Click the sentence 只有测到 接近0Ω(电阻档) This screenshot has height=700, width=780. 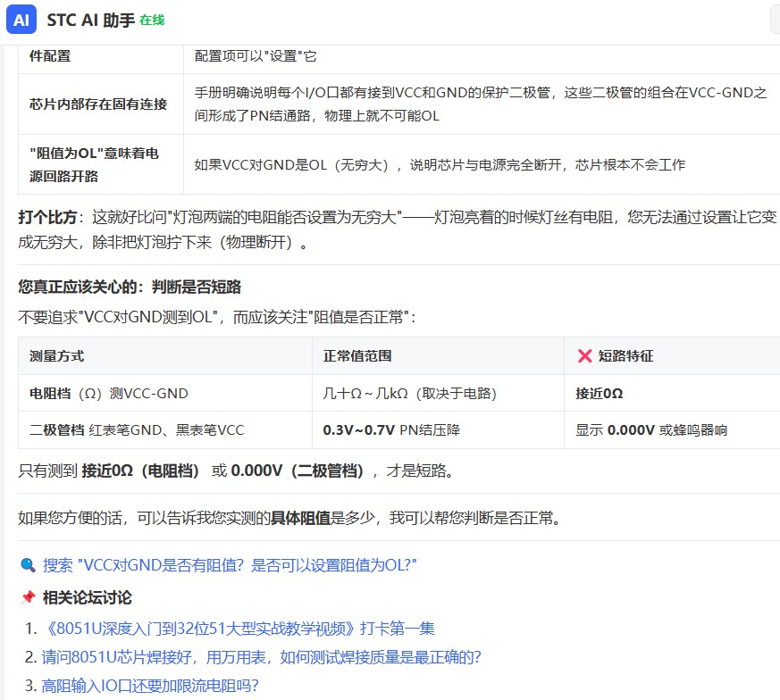[x=236, y=471]
